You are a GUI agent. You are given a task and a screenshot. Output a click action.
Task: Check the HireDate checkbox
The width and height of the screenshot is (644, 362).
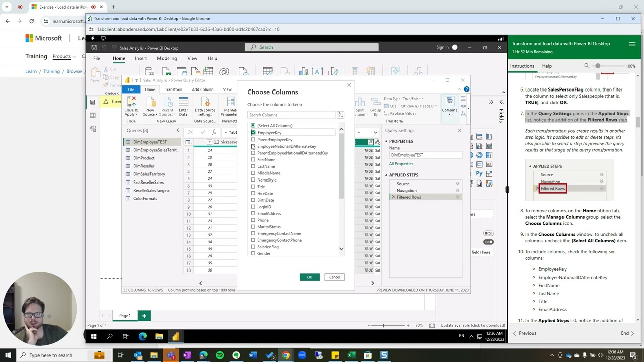[253, 193]
